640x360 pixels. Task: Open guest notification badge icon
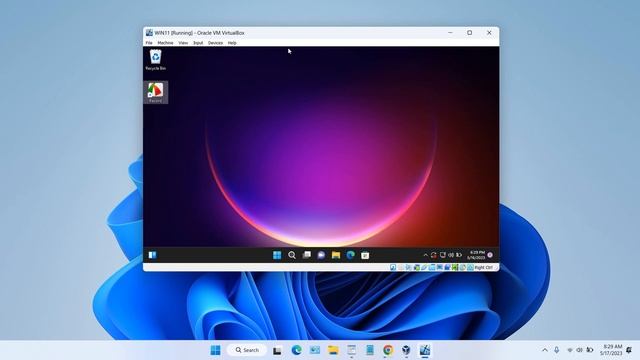point(490,255)
